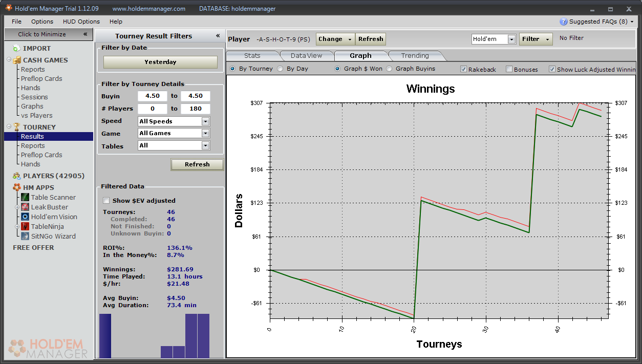Click the Suggested FAQs help icon

pos(564,22)
